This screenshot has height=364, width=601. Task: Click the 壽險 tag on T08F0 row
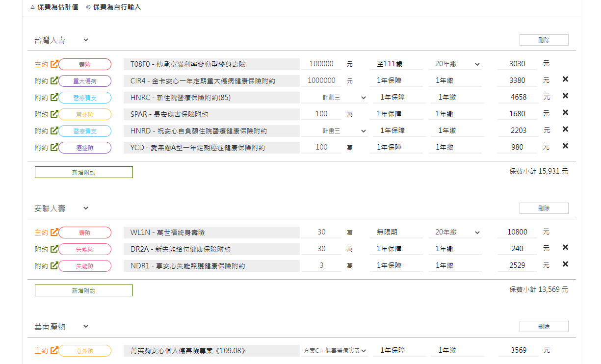pyautogui.click(x=85, y=64)
